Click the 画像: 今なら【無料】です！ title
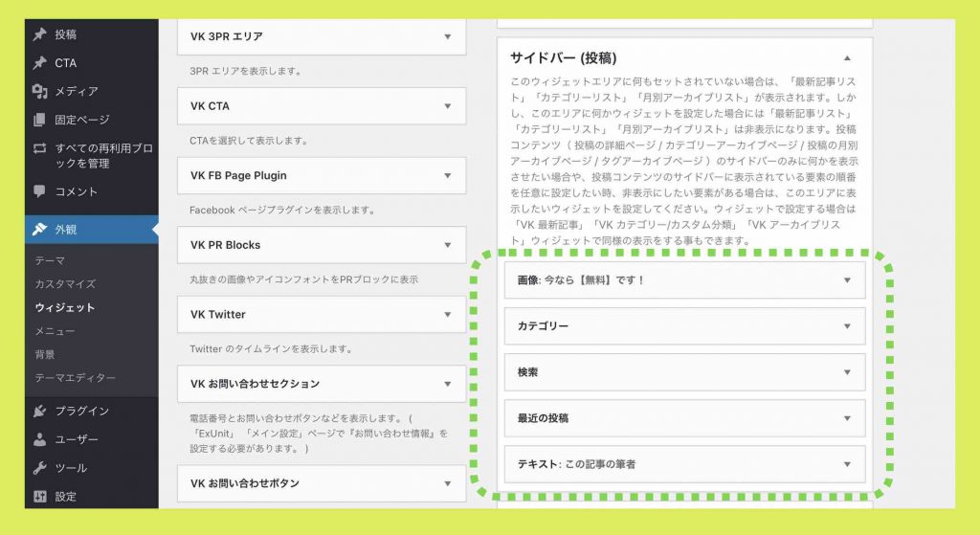The image size is (980, 535). [581, 280]
